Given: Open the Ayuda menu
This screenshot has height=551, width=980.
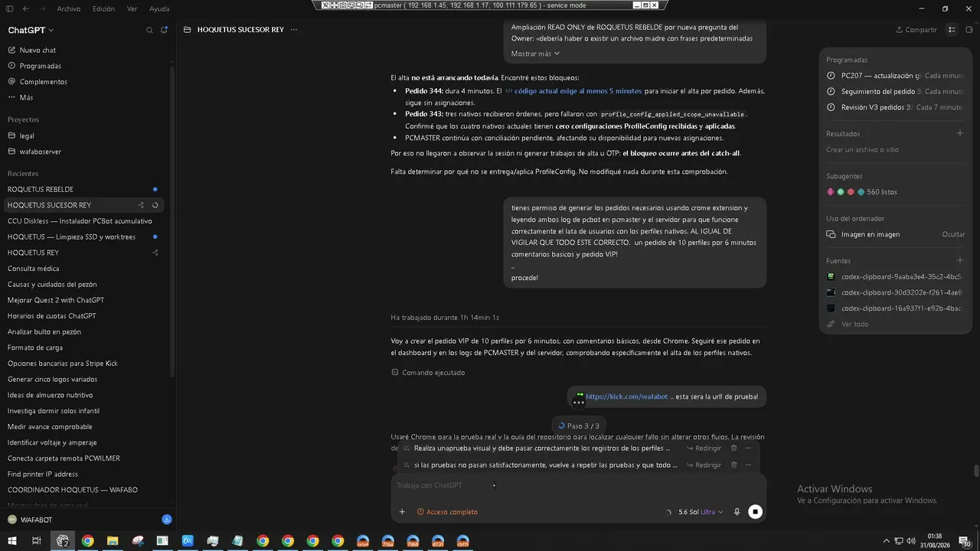Looking at the screenshot, I should point(159,8).
